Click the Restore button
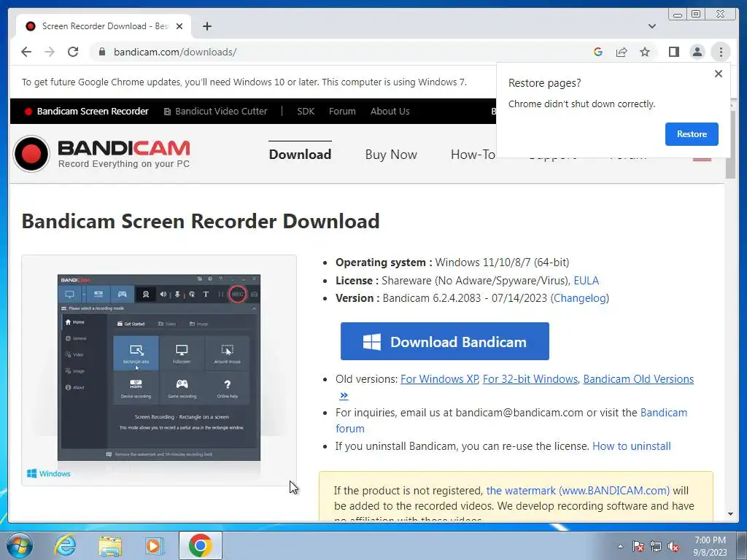The image size is (747, 560). coord(692,134)
